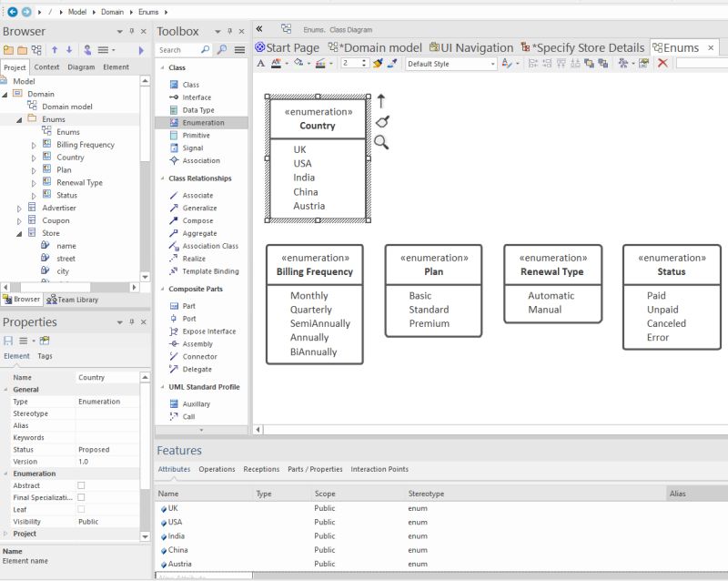The height and width of the screenshot is (581, 728).
Task: Open the Team Library panel
Action: [x=75, y=298]
